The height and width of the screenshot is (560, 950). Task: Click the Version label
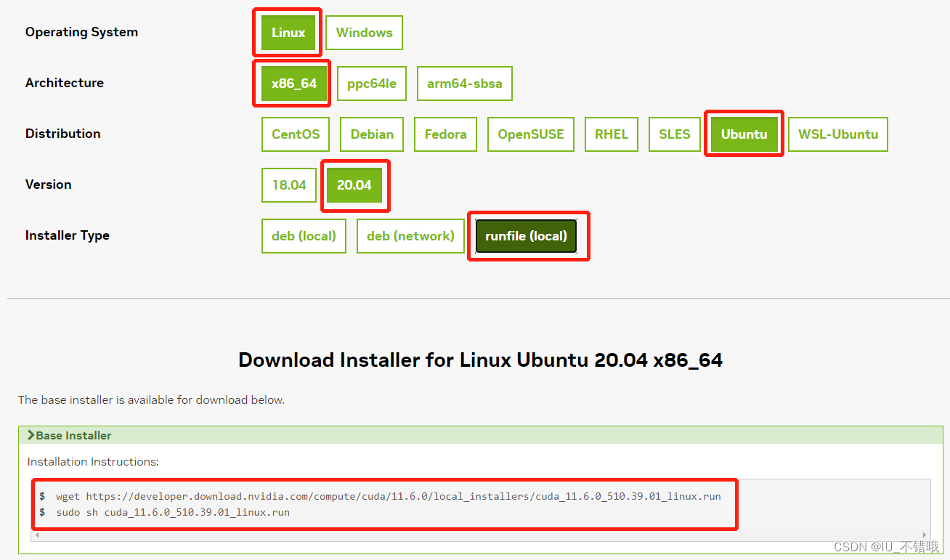click(49, 184)
